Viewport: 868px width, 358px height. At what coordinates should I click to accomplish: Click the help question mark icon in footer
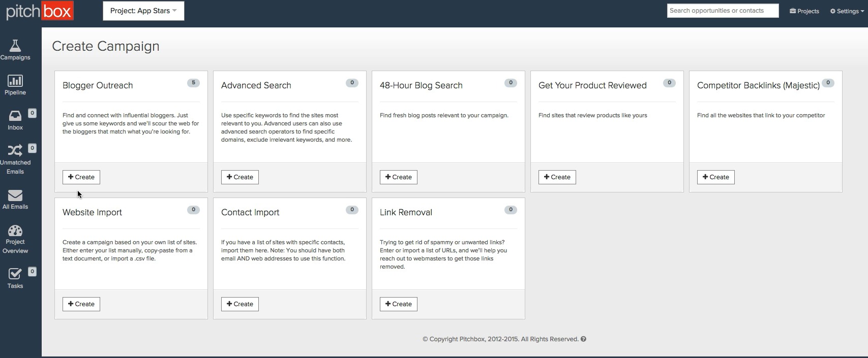click(583, 339)
